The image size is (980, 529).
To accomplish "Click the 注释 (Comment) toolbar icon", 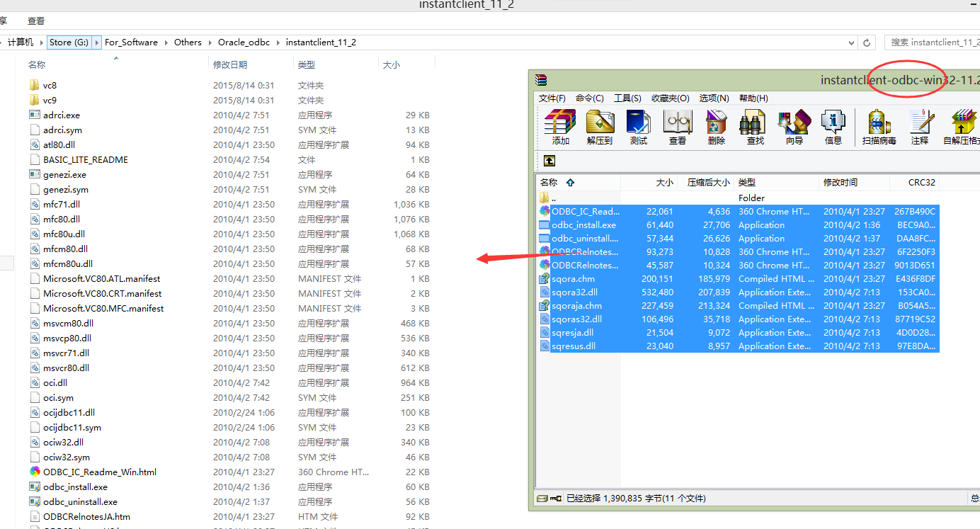I will point(921,122).
